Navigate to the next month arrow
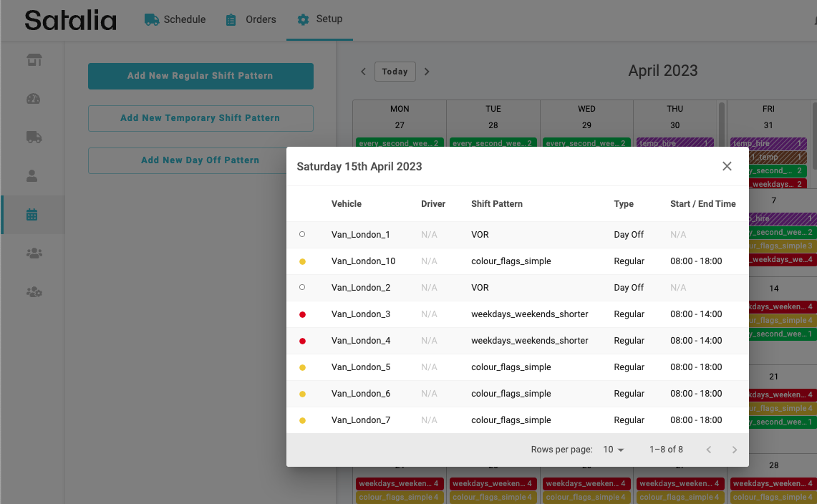The width and height of the screenshot is (817, 504). (x=427, y=72)
